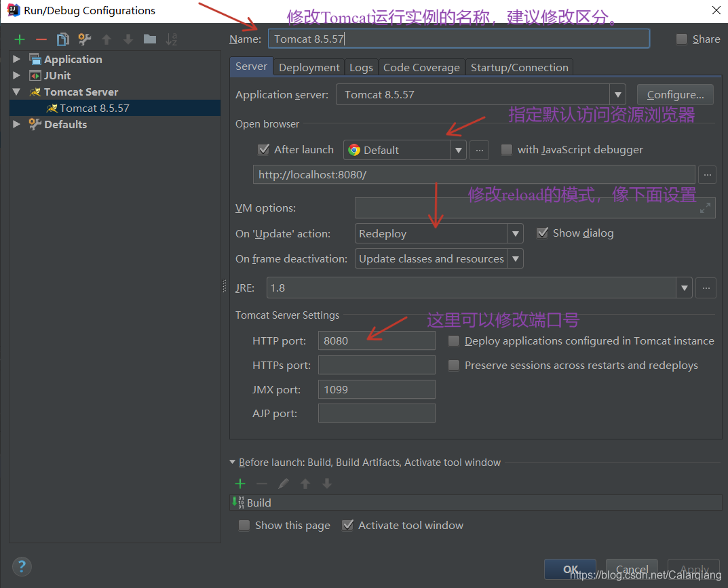
Task: Click the HTTPs port field
Action: pos(377,366)
